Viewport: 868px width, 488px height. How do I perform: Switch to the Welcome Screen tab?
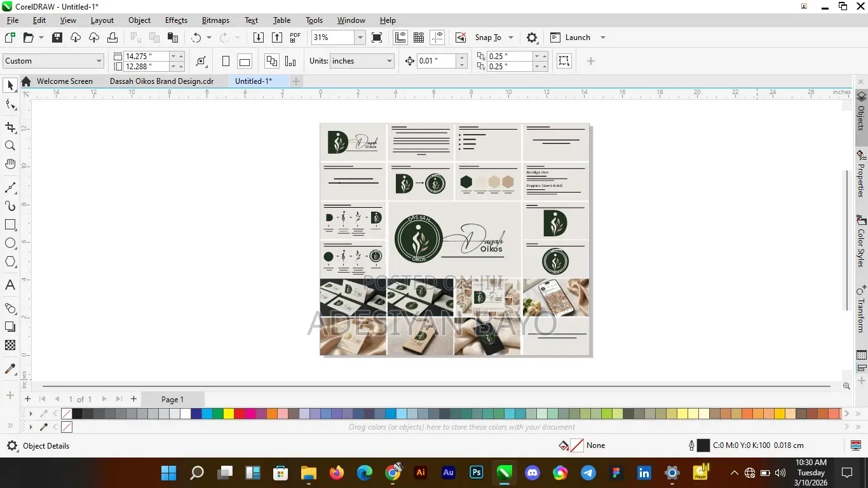tap(65, 81)
